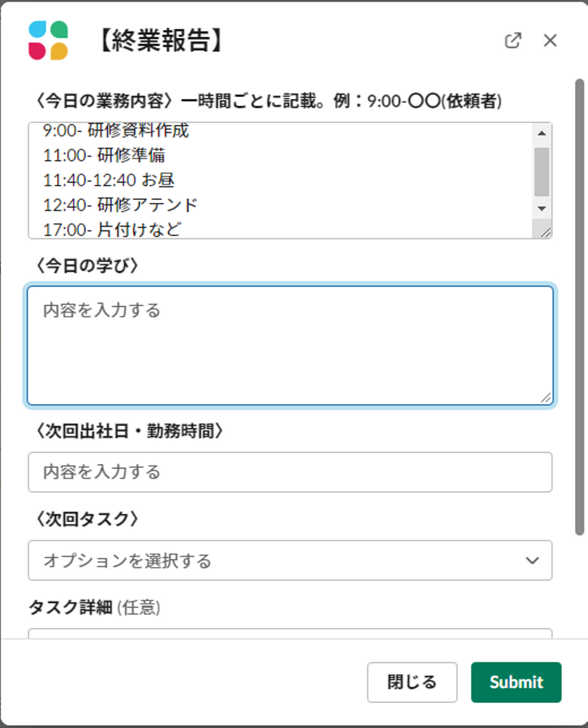Screen dimensions: 588x728
Task: Click the Slack workflow app icon
Action: click(48, 40)
